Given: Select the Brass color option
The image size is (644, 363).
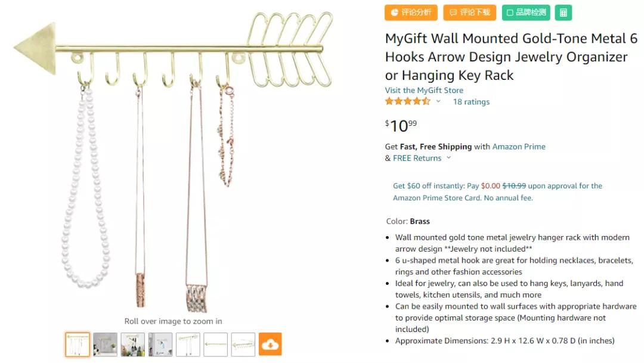Looking at the screenshot, I should click(419, 221).
